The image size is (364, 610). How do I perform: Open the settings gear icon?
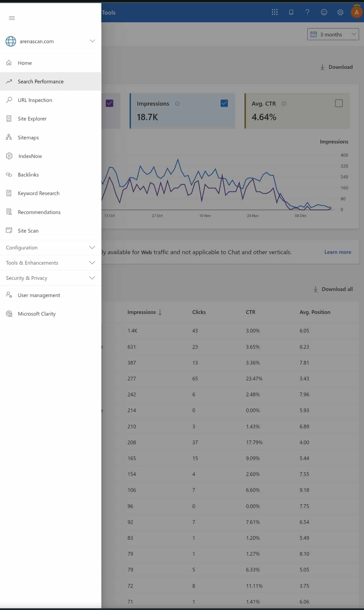click(x=340, y=12)
